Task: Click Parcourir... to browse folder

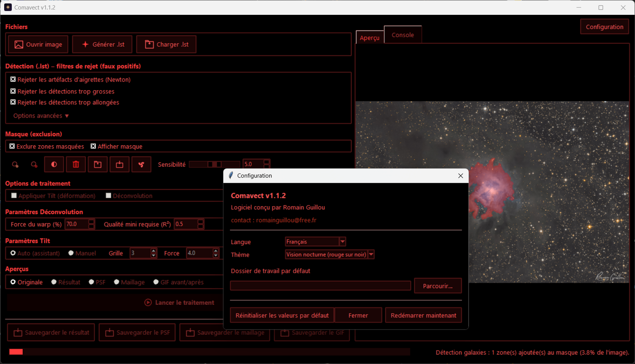Action: pyautogui.click(x=438, y=286)
